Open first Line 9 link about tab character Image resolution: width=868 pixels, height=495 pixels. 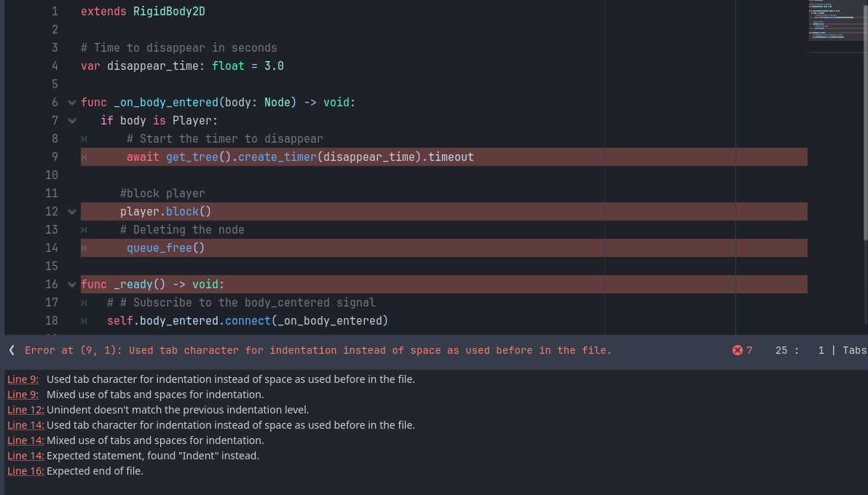(x=23, y=379)
